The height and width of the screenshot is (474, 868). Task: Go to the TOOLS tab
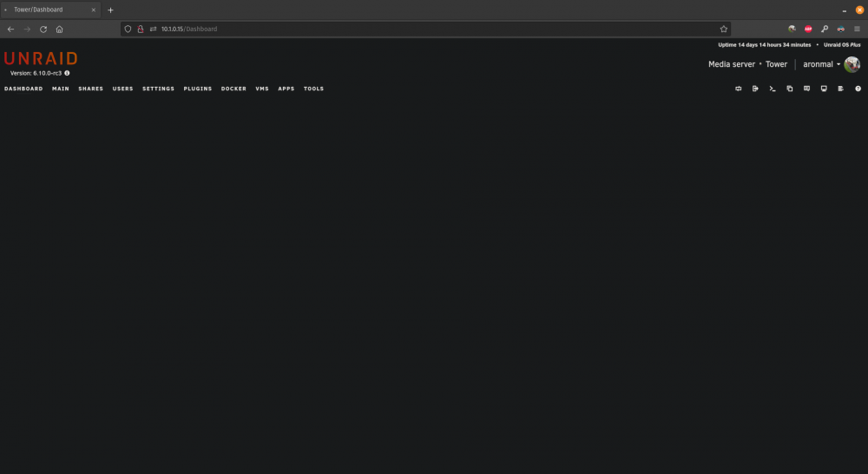point(313,89)
